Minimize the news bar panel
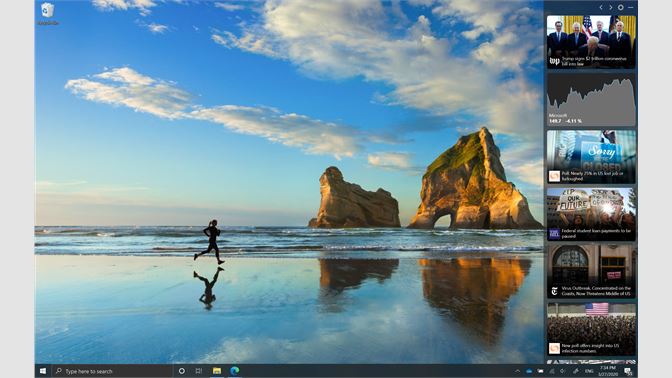672x378 pixels. click(x=630, y=7)
